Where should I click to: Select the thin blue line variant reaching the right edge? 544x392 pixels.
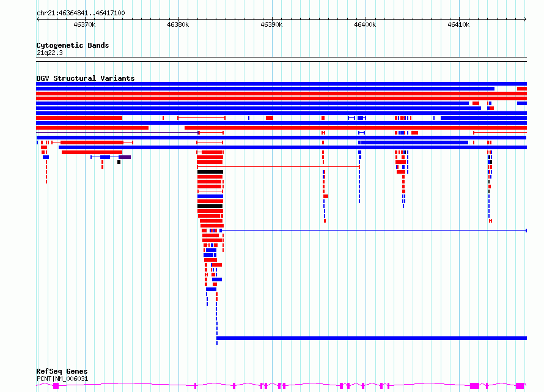(373, 231)
